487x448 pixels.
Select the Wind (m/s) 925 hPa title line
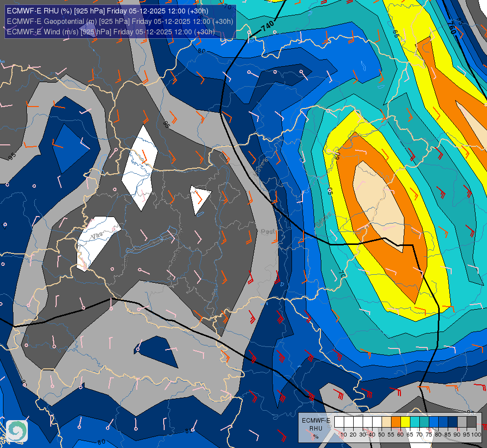tap(110, 32)
